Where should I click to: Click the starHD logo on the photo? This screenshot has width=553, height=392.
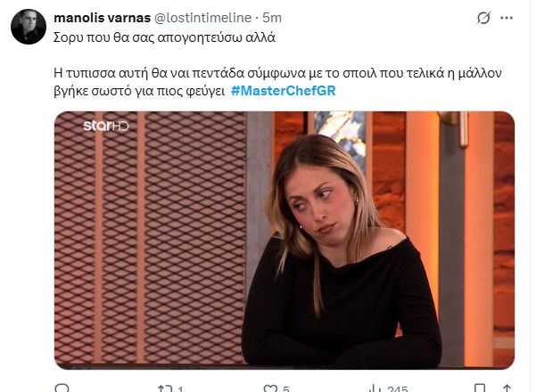(105, 126)
